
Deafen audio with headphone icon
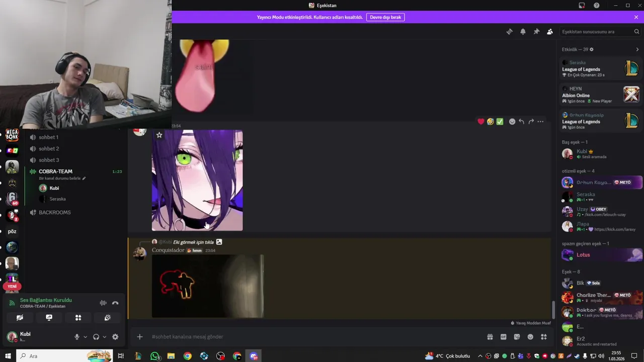click(x=96, y=337)
